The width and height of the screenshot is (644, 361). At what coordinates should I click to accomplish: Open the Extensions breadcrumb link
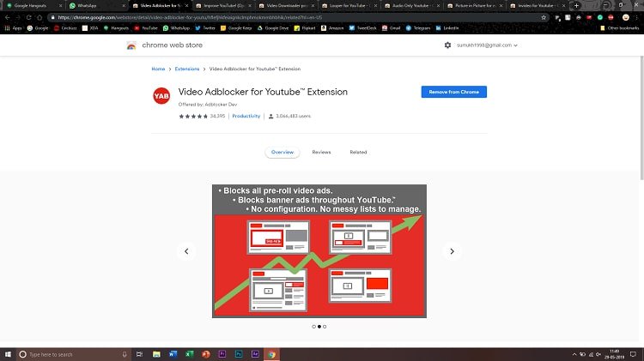(x=187, y=69)
